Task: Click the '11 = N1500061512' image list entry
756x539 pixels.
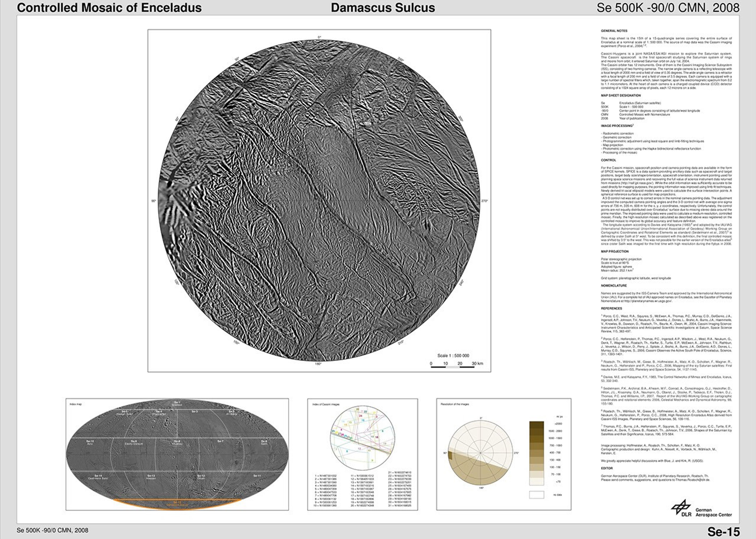Action: coord(362,476)
